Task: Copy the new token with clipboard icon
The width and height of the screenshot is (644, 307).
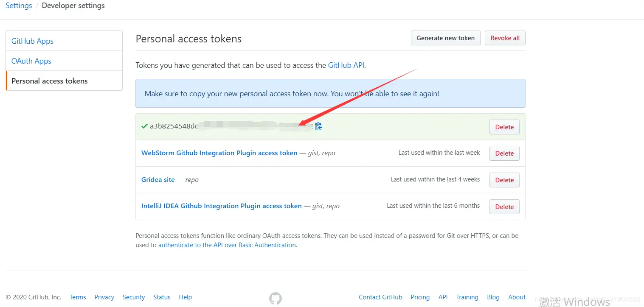Action: pyautogui.click(x=318, y=126)
